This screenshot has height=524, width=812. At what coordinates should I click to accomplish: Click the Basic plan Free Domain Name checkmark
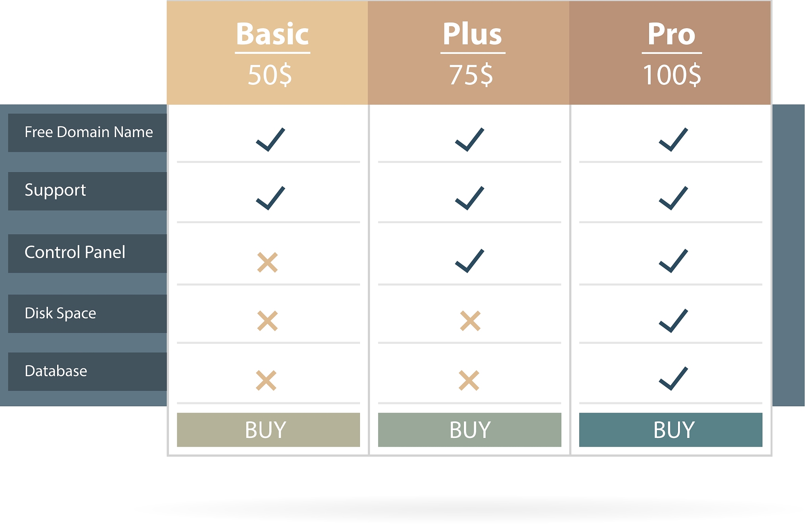270,140
